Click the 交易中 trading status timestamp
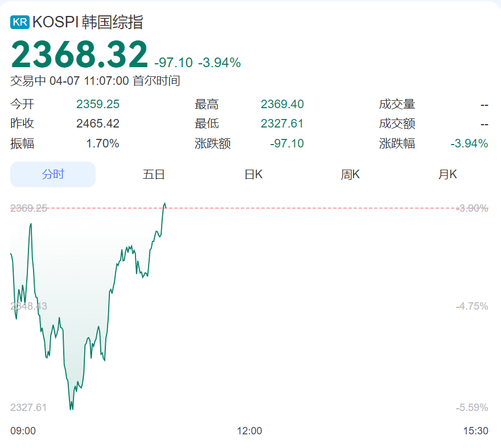This screenshot has height=448, width=501. [95, 81]
